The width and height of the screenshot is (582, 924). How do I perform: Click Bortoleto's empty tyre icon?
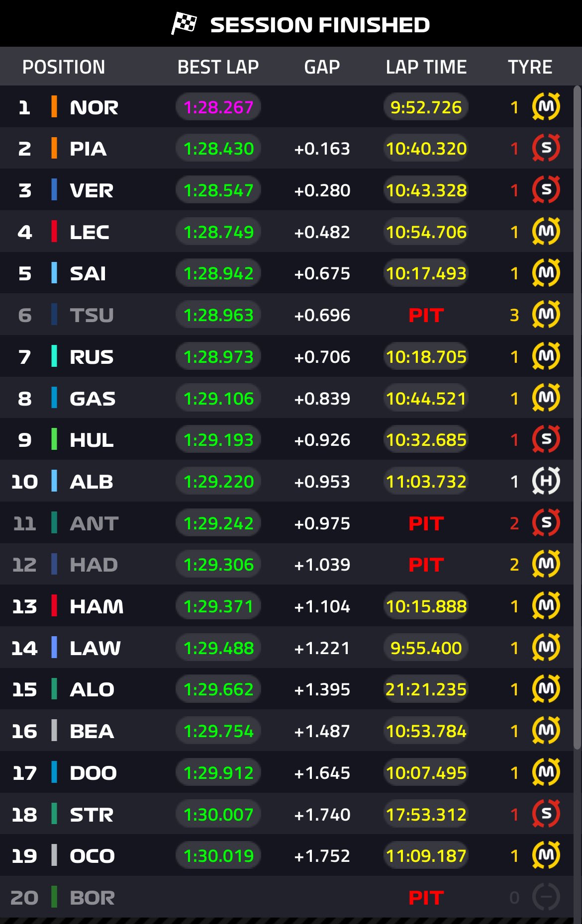pos(546,897)
